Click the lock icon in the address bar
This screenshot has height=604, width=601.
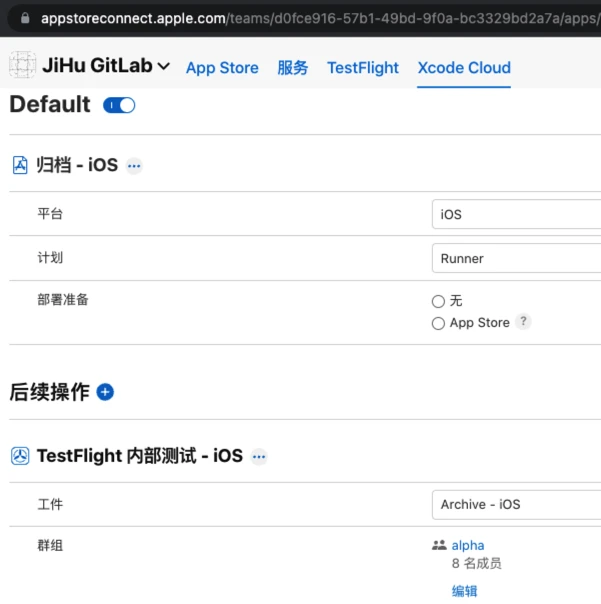(x=25, y=18)
